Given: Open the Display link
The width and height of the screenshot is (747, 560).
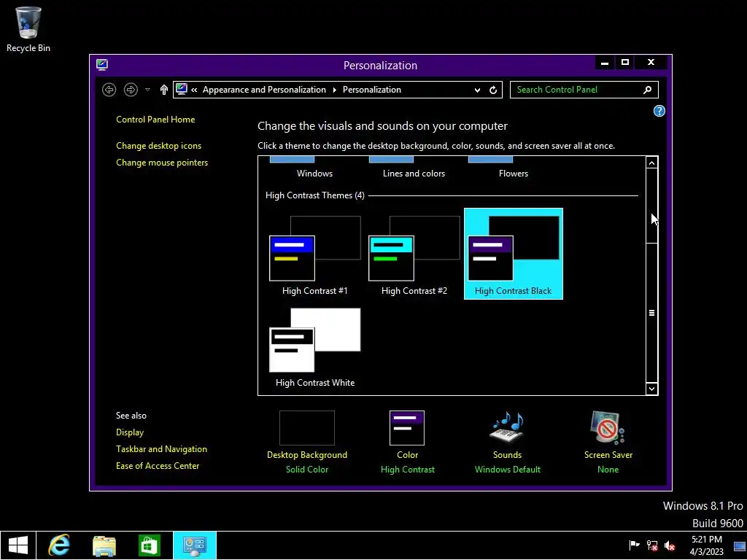Looking at the screenshot, I should (x=130, y=432).
